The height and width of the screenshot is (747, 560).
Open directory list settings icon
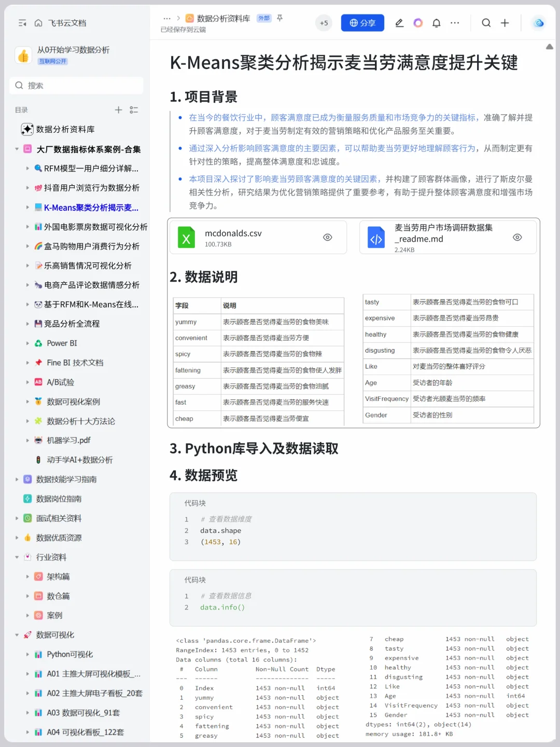(134, 110)
